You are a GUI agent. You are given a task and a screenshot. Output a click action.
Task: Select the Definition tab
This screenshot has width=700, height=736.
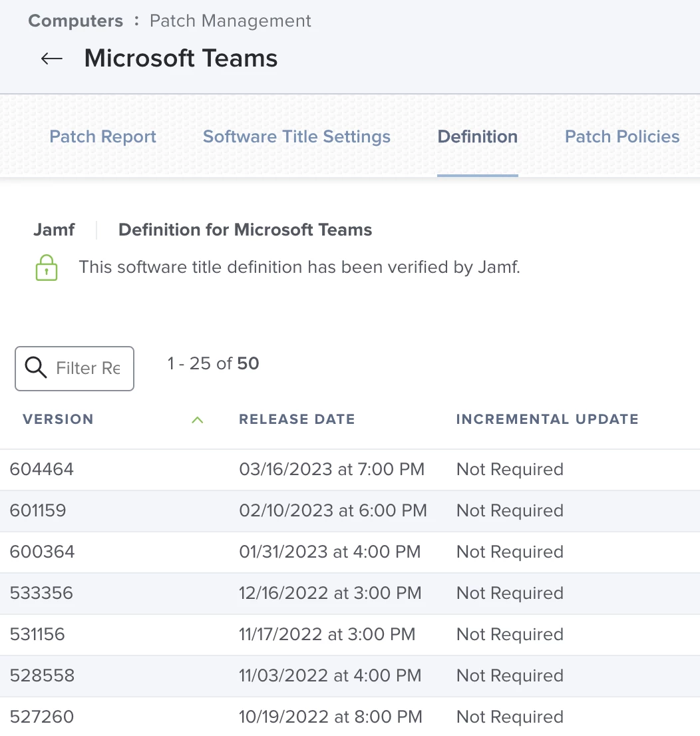(478, 136)
